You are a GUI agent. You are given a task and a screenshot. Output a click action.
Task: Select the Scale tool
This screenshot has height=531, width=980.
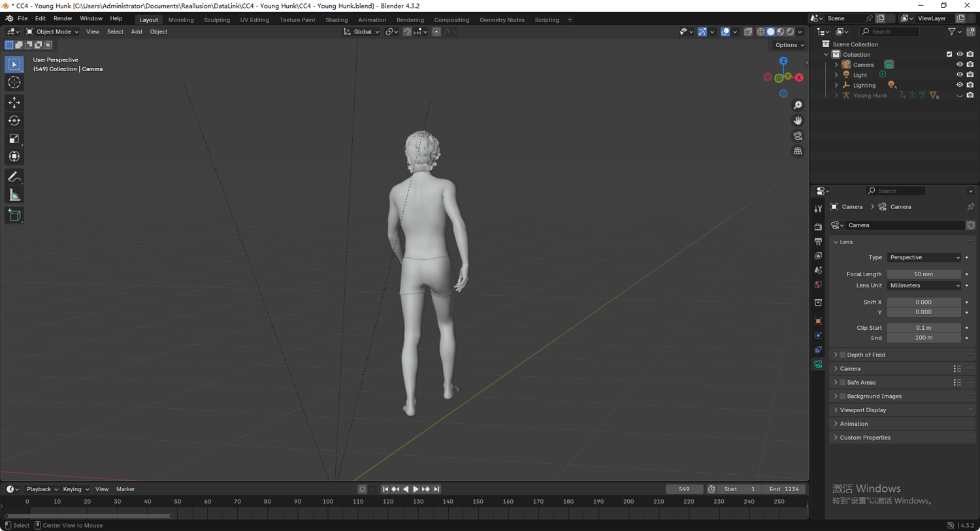click(x=14, y=138)
